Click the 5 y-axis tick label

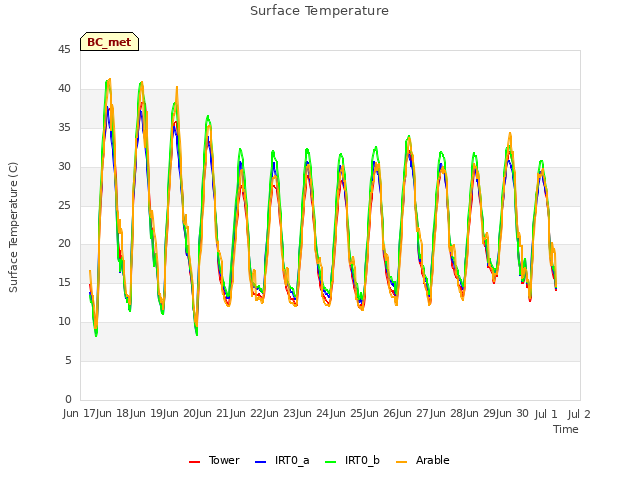pyautogui.click(x=68, y=360)
